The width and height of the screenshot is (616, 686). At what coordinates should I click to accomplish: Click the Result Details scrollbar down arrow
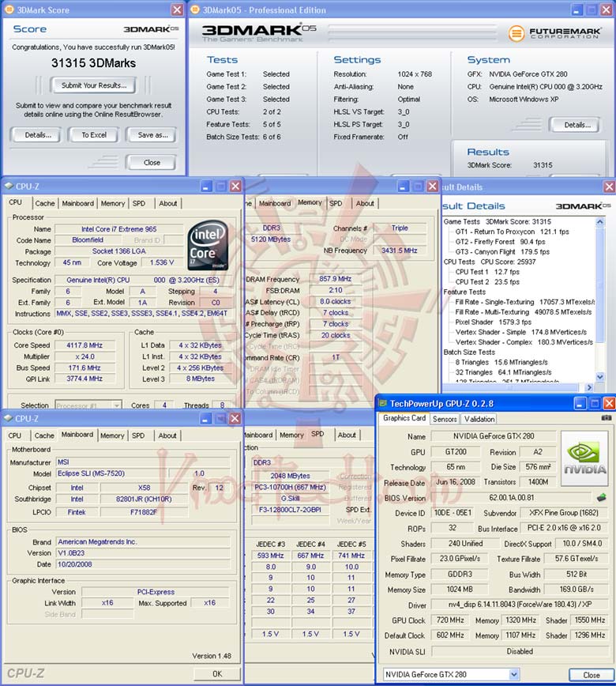[600, 377]
